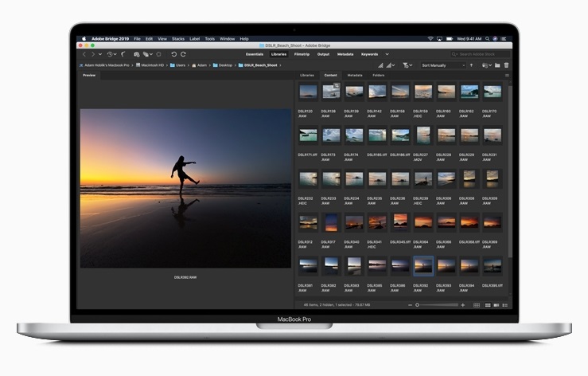The image size is (588, 376).
Task: Expand the workspace switcher chevron
Action: pyautogui.click(x=387, y=54)
